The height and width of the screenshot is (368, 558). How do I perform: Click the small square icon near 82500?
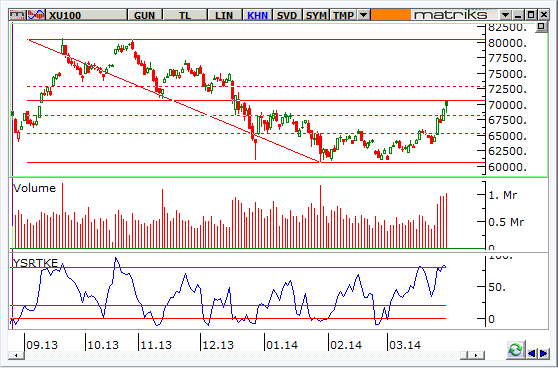541,27
